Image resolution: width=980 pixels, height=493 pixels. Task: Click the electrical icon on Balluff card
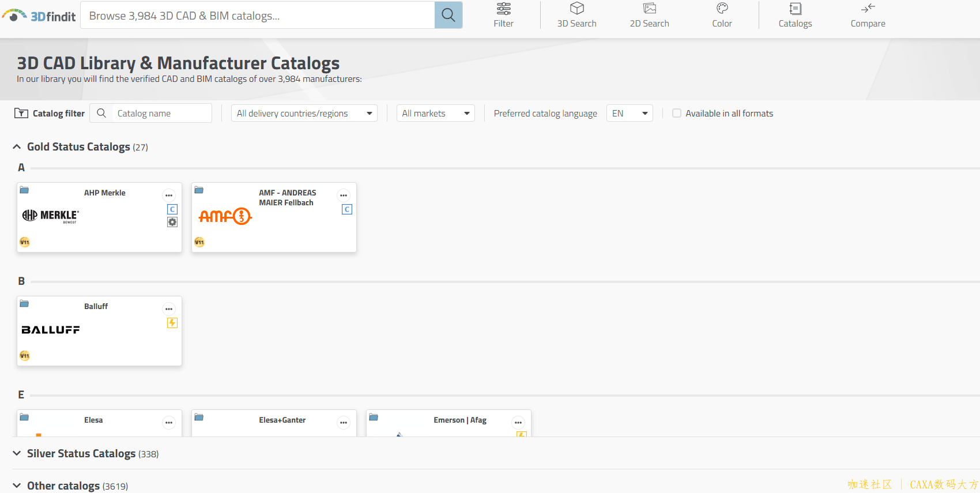click(172, 323)
